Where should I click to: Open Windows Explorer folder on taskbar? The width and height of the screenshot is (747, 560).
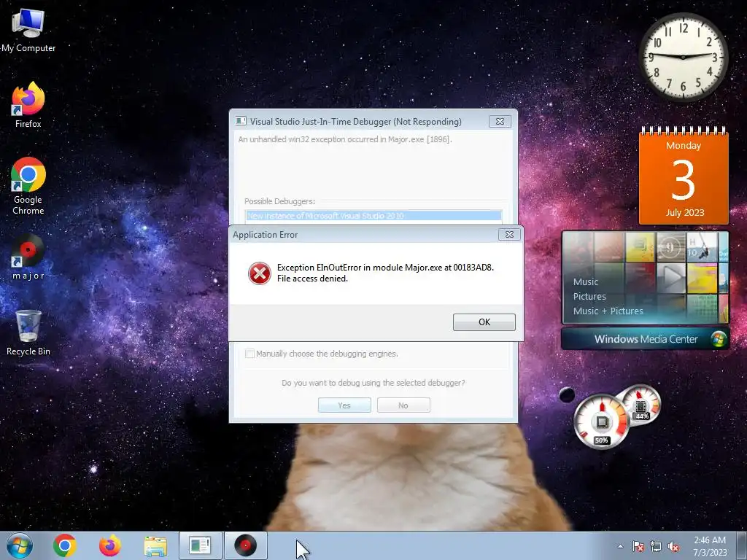[155, 546]
